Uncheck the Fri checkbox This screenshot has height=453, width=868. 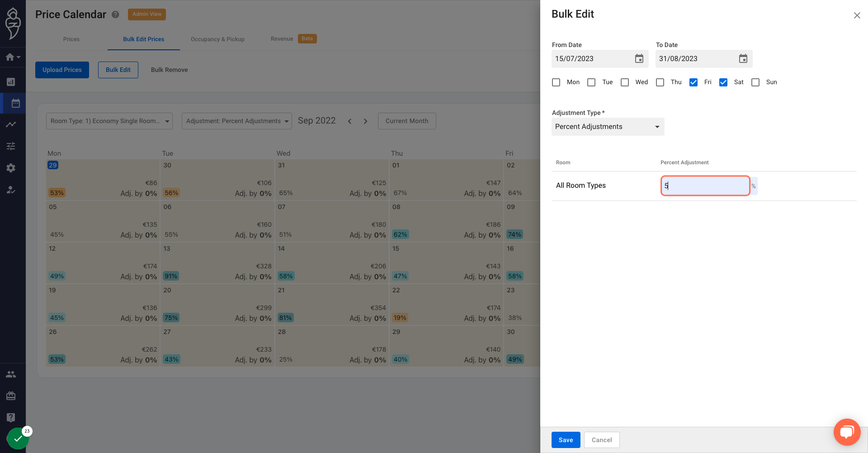[693, 82]
